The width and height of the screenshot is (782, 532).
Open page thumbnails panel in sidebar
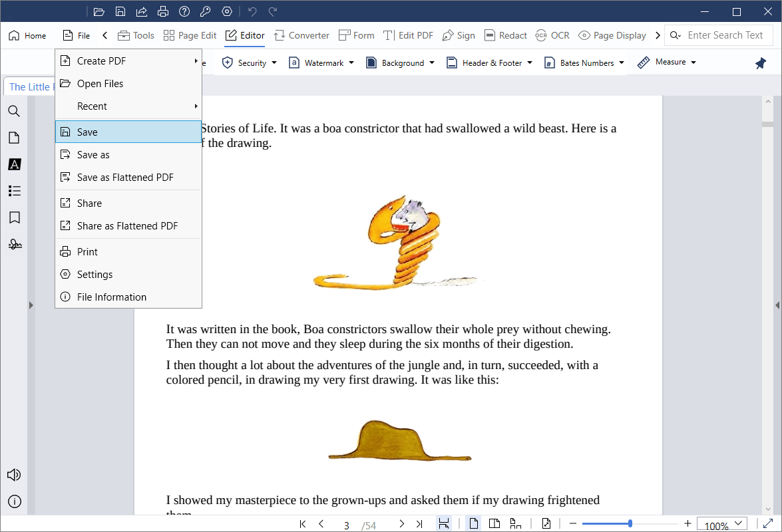click(x=14, y=138)
